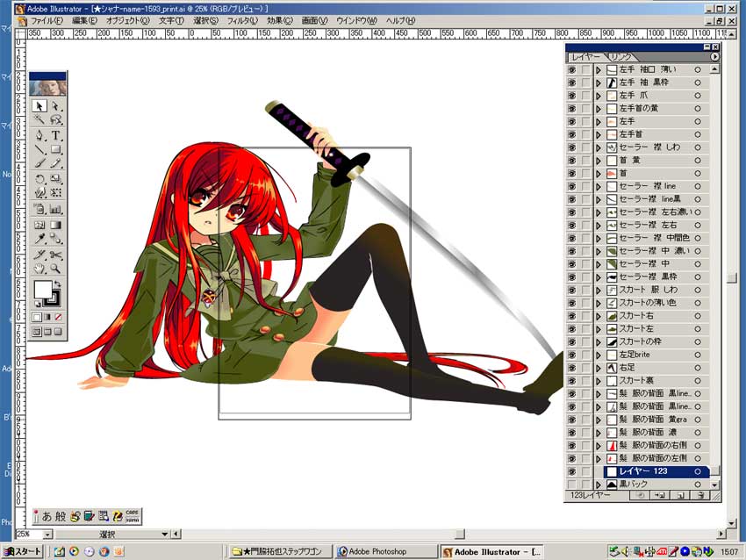Select the Zoom magnifier tool
746x560 pixels.
coord(55,269)
